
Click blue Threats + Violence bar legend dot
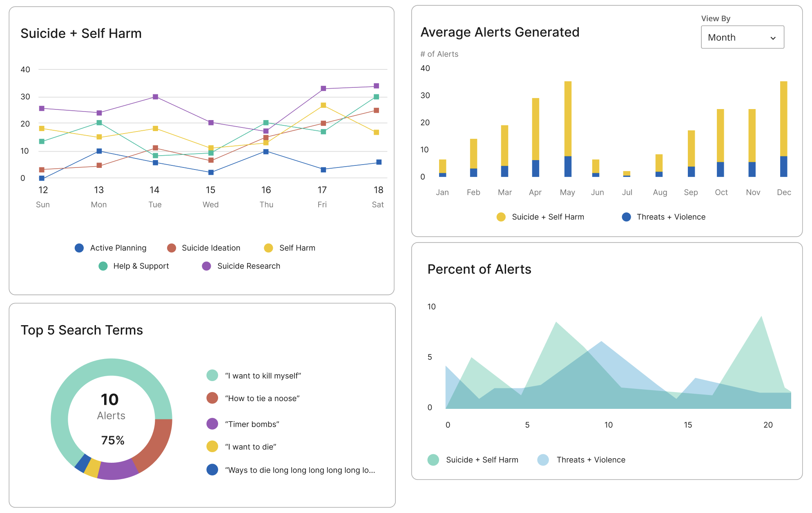click(x=626, y=217)
